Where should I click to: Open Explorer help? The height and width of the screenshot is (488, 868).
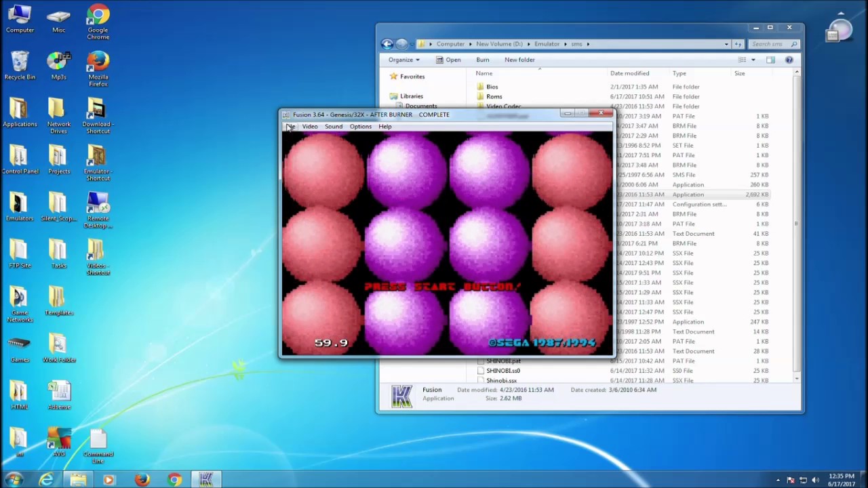click(x=789, y=60)
